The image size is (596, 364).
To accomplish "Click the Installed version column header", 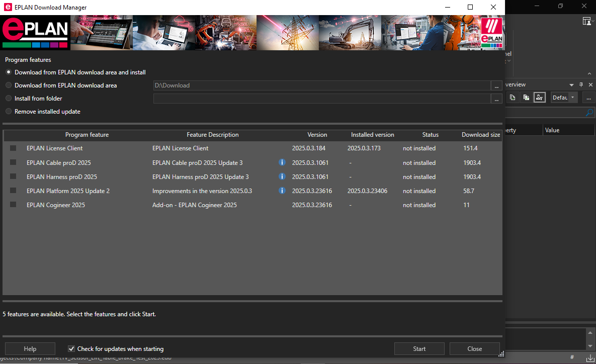I will pos(373,135).
